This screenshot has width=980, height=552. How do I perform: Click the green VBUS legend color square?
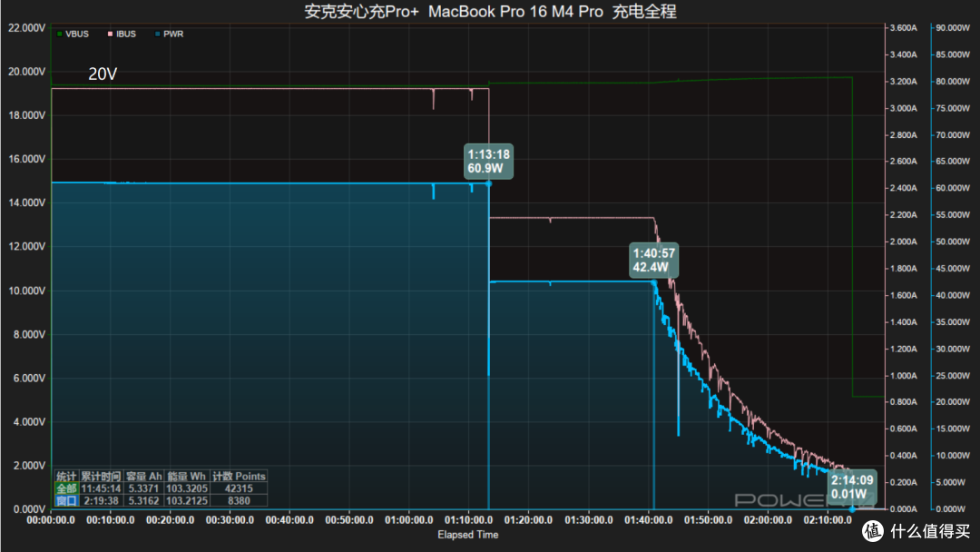[59, 34]
